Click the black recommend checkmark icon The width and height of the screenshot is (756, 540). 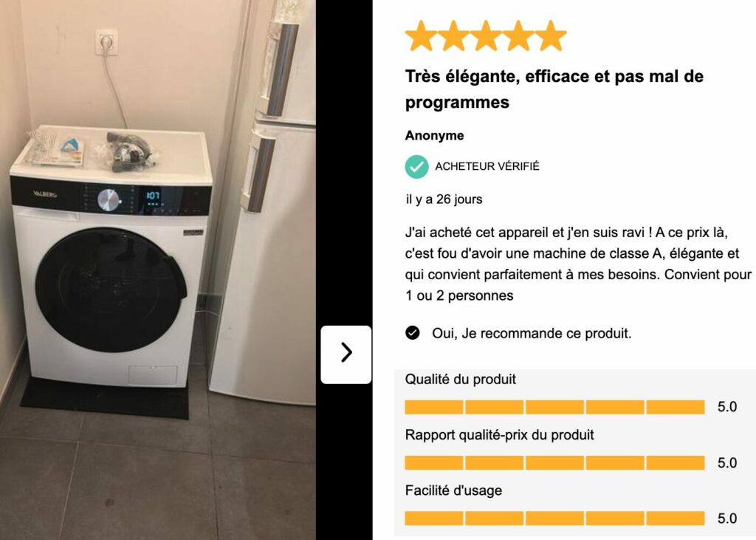[412, 333]
